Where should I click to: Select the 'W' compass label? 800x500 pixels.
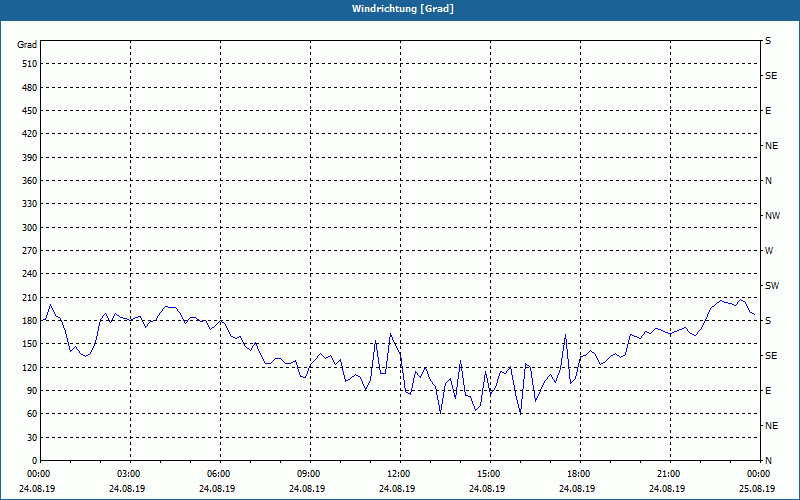pyautogui.click(x=769, y=251)
